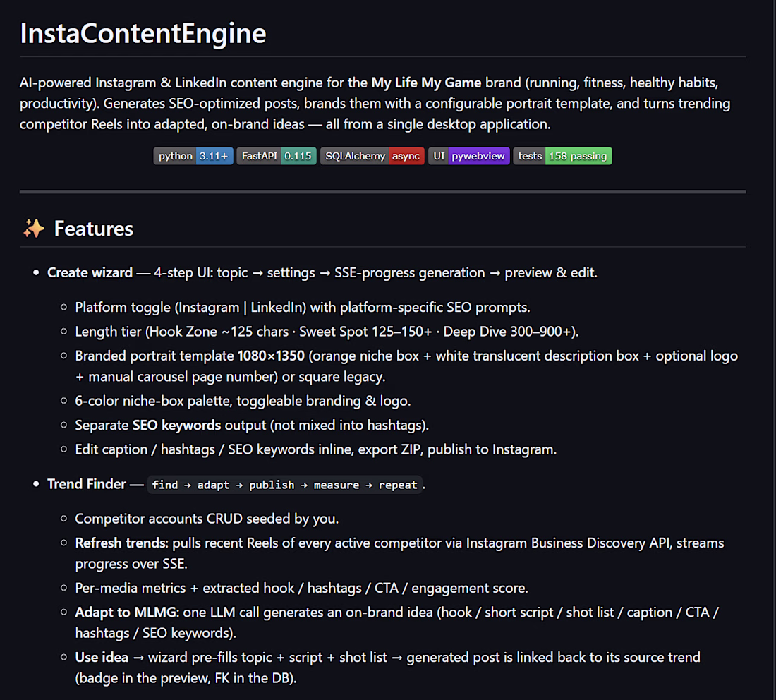The height and width of the screenshot is (700, 776).
Task: Click the bold 1080×1350 dimension text
Action: pos(271,356)
